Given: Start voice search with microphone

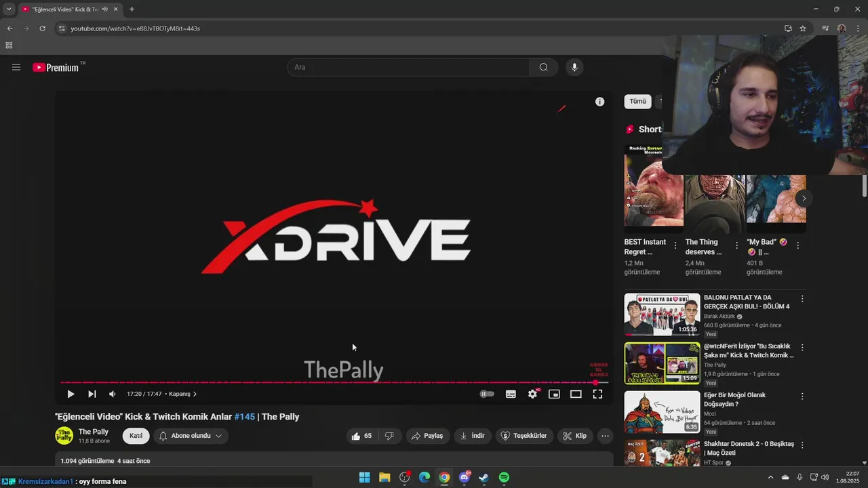Looking at the screenshot, I should point(574,67).
